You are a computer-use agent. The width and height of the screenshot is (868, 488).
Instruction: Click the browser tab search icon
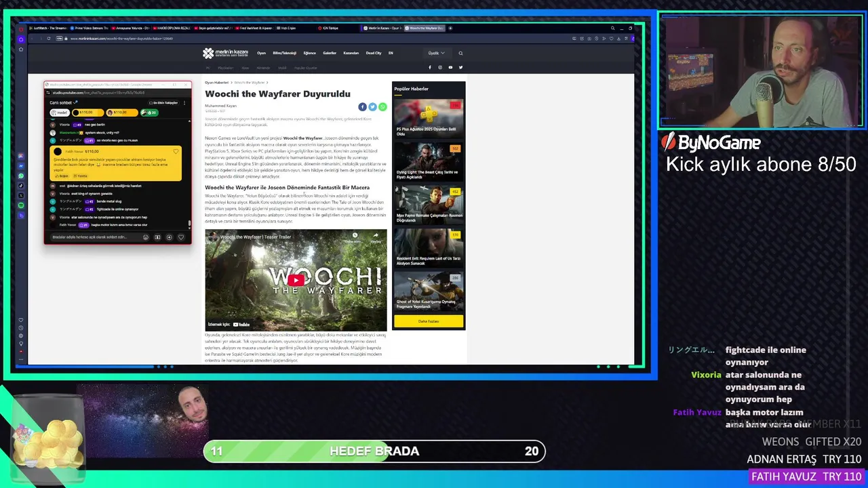612,28
